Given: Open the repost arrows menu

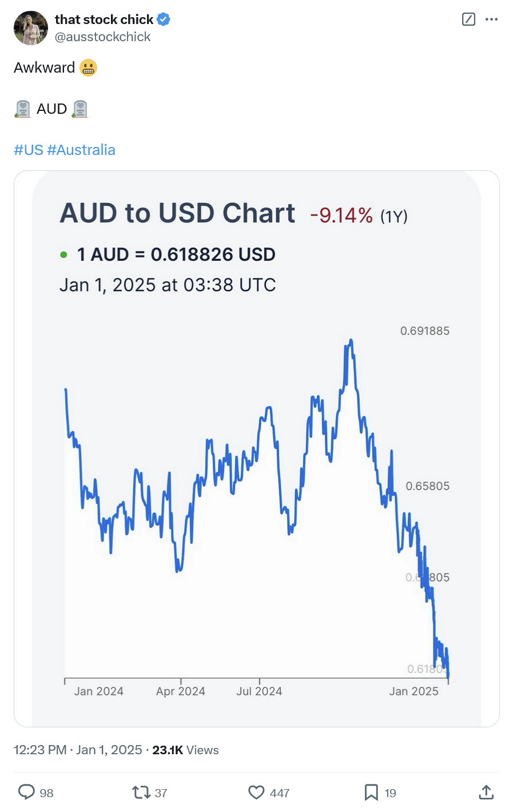Looking at the screenshot, I should point(141,792).
